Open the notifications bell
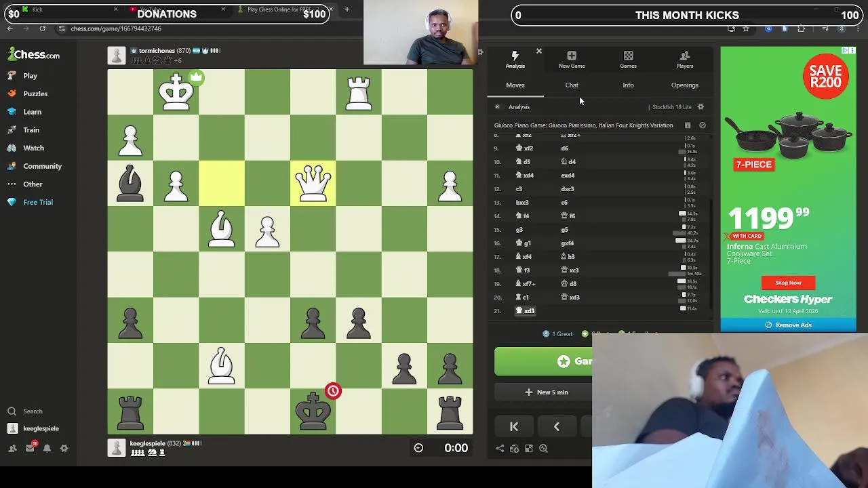The width and height of the screenshot is (868, 488). (x=47, y=448)
